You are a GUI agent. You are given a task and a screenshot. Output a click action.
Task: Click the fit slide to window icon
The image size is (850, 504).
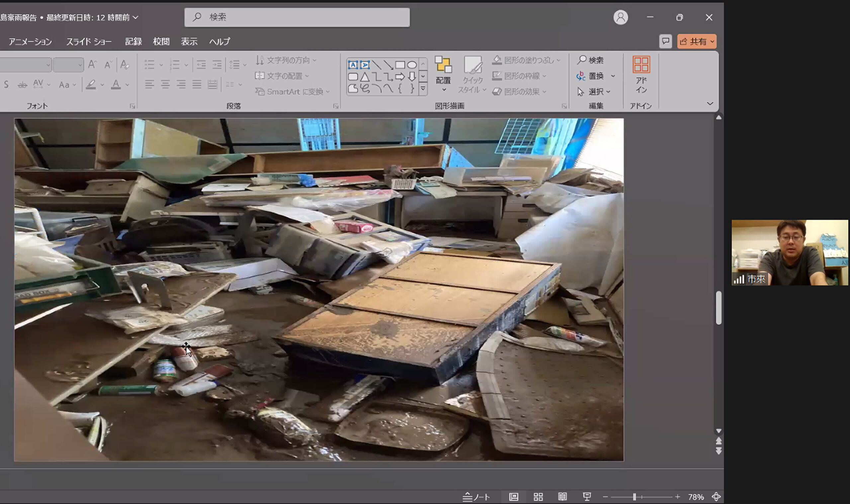pos(716,497)
